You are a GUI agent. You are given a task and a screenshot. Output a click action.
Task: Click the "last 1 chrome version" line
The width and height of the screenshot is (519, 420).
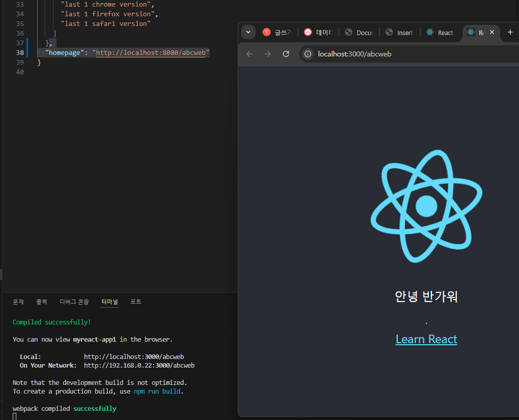click(x=107, y=4)
